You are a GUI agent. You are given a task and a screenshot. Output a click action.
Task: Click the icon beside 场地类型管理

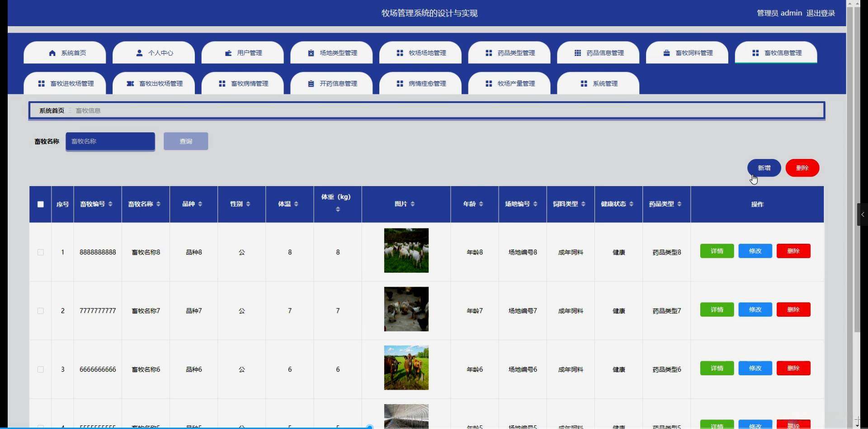coord(311,53)
